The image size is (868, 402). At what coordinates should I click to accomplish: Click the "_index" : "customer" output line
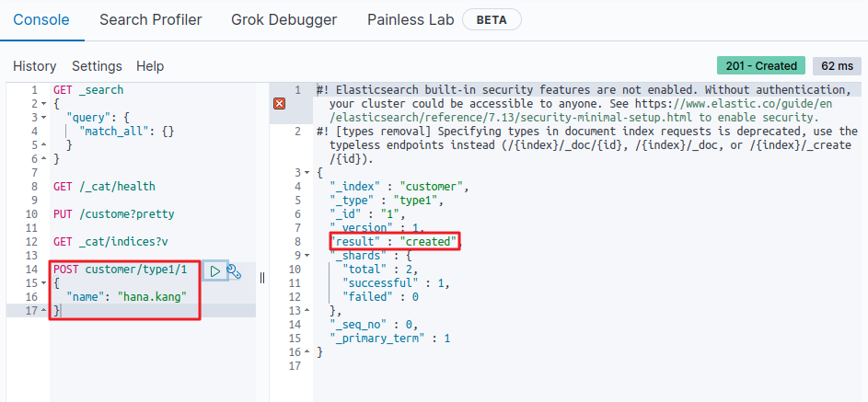(399, 187)
